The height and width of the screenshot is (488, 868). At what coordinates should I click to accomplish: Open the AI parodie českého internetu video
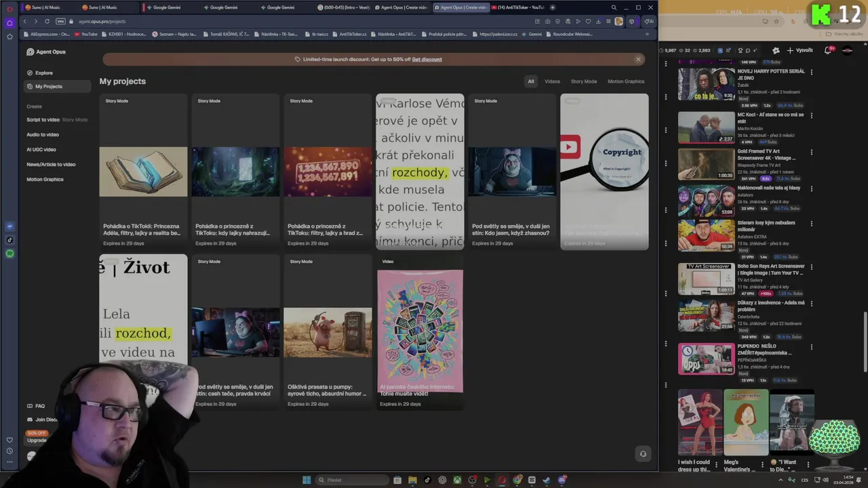[420, 331]
